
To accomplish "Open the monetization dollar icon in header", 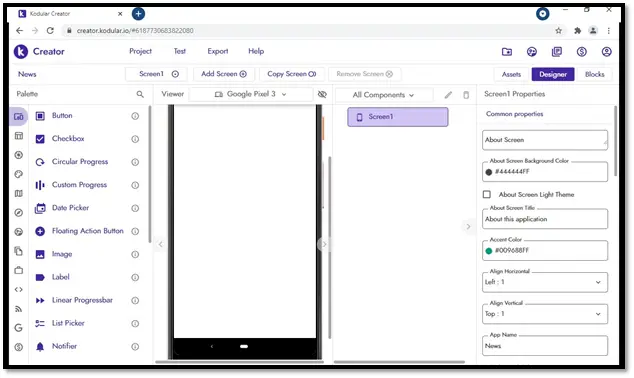I will [x=581, y=52].
